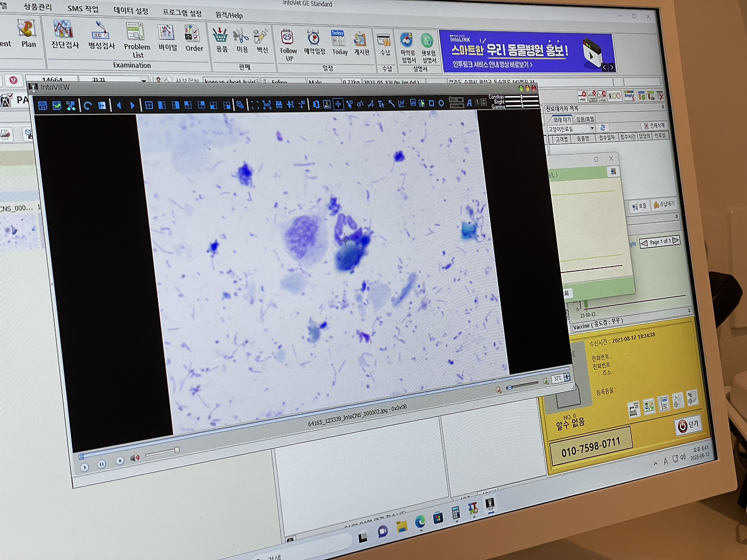Open 미용 grooming scissors icon

tap(241, 41)
